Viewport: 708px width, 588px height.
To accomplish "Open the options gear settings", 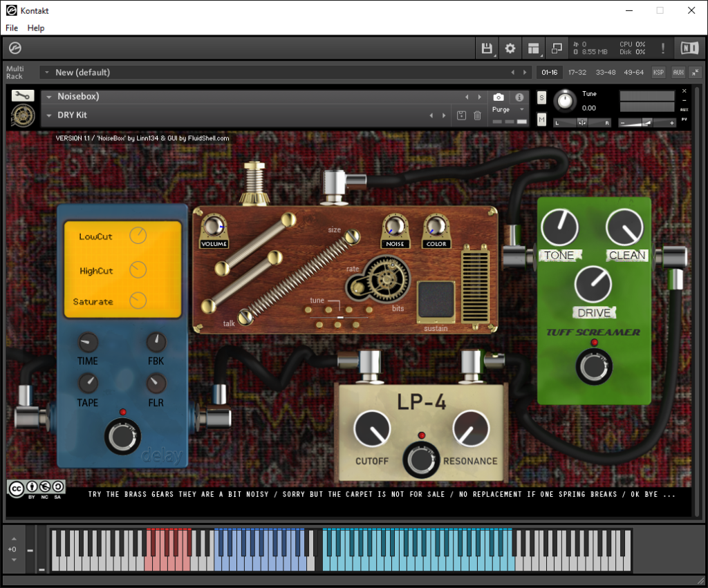I will [x=510, y=48].
